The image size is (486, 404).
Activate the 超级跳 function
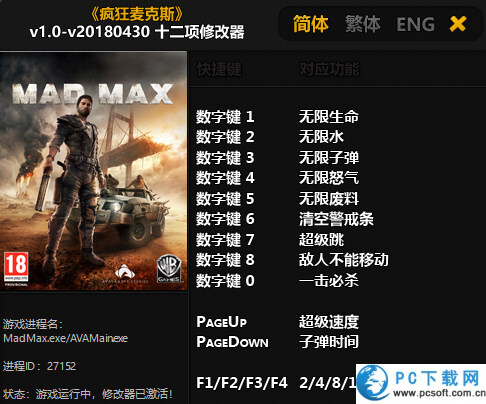click(321, 240)
